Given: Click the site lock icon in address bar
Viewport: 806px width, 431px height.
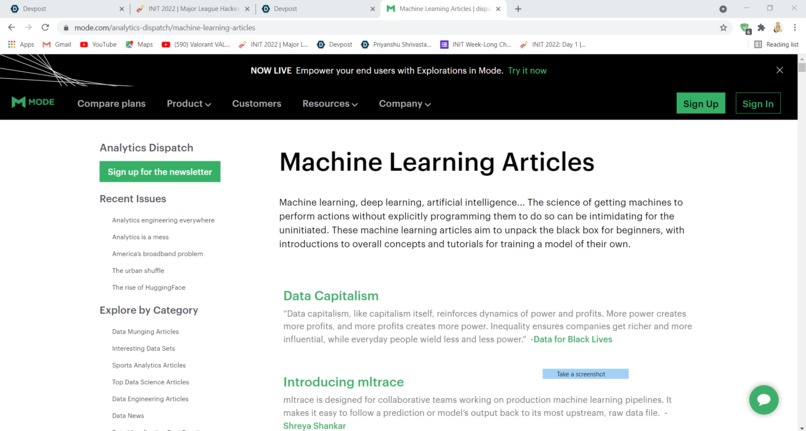Looking at the screenshot, I should click(x=66, y=28).
